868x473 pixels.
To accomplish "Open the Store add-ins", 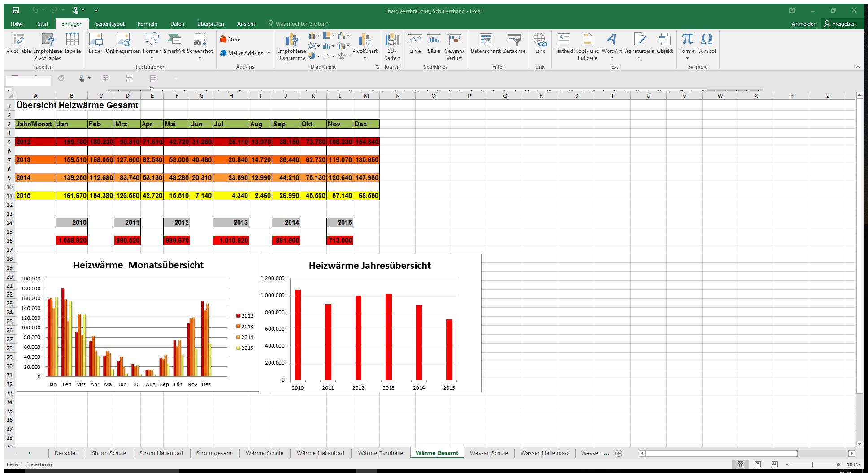I will [x=230, y=39].
